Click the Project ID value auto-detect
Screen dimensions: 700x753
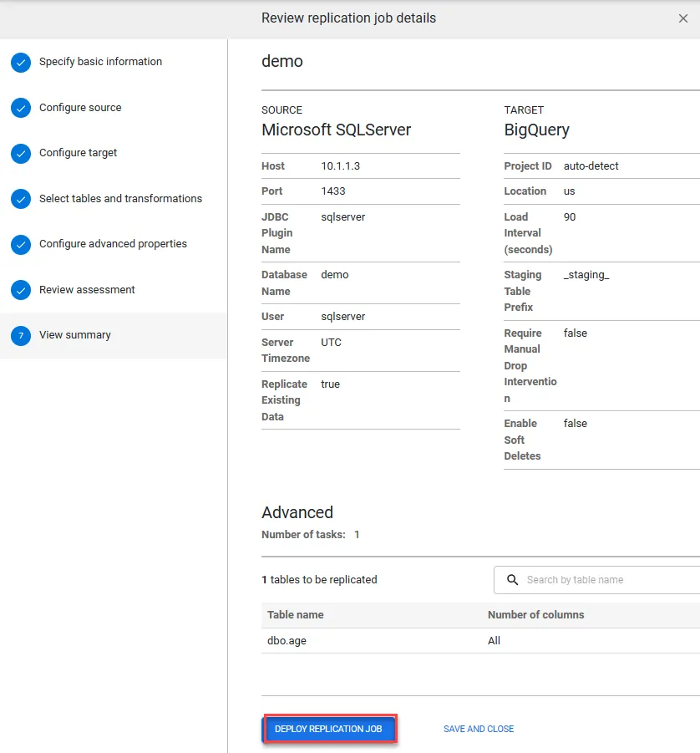[591, 166]
